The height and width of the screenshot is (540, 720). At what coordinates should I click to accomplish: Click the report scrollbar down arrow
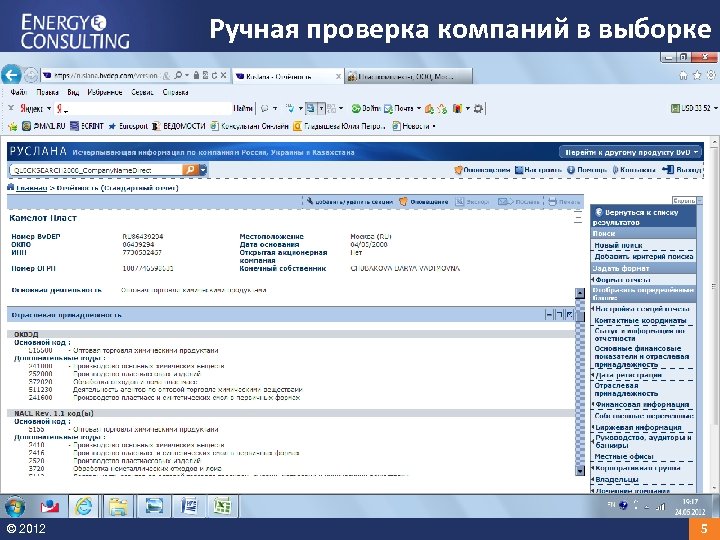(580, 470)
